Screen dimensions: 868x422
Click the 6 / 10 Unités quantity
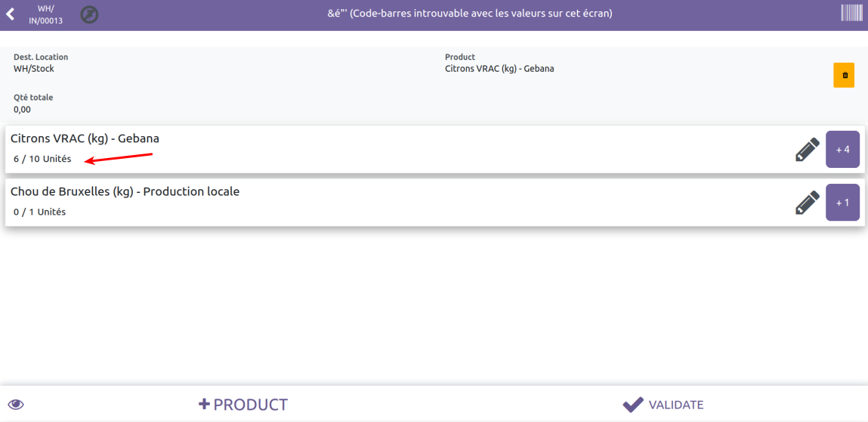[x=42, y=159]
